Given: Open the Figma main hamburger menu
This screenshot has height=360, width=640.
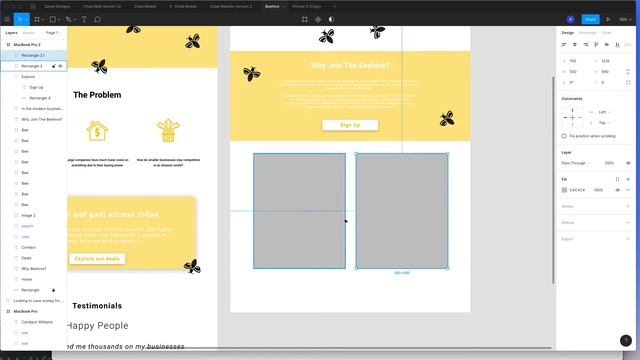Looking at the screenshot, I should (x=7, y=19).
